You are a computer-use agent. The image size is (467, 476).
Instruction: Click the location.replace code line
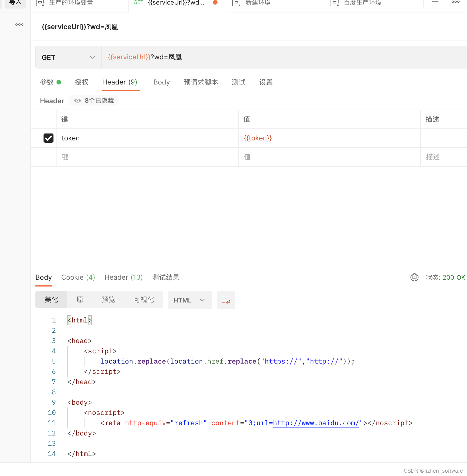click(x=228, y=361)
